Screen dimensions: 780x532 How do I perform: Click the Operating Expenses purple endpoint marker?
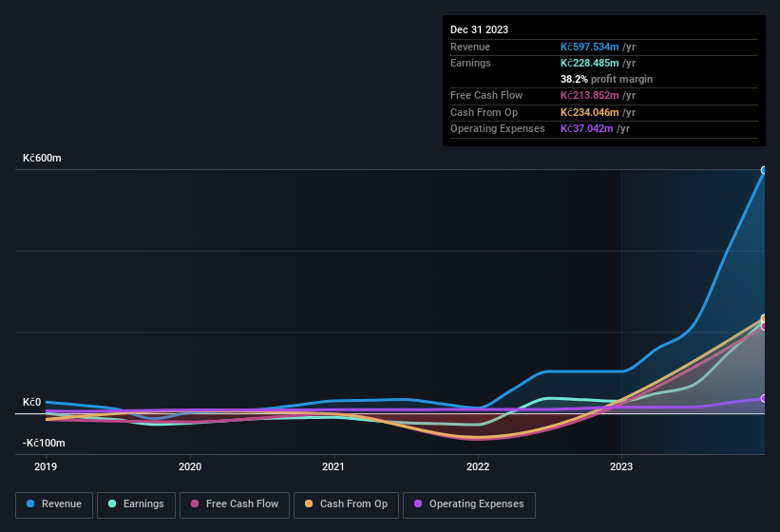point(764,398)
